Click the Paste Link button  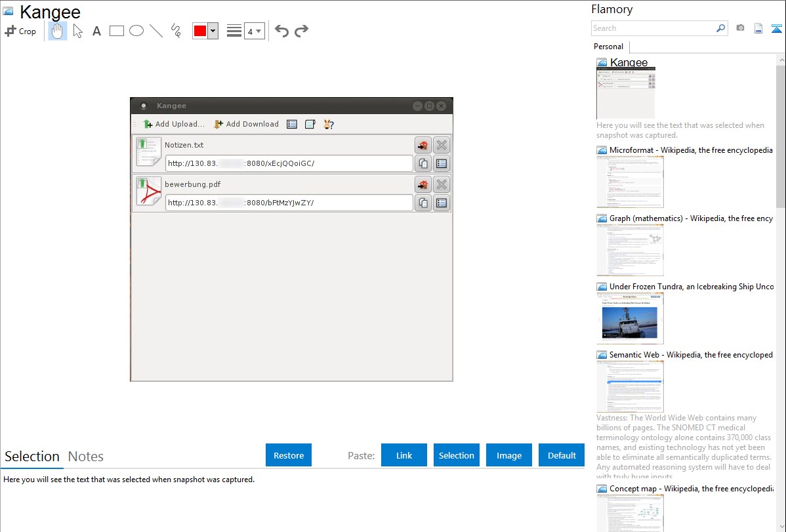pyautogui.click(x=404, y=455)
